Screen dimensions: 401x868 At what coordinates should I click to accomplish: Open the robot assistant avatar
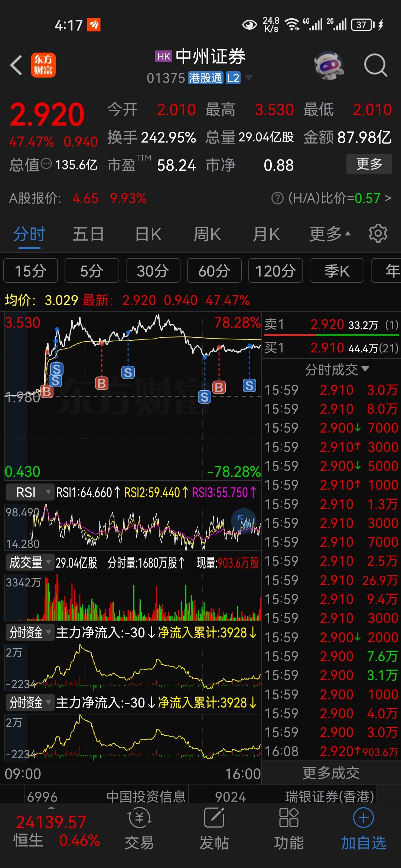[x=329, y=66]
